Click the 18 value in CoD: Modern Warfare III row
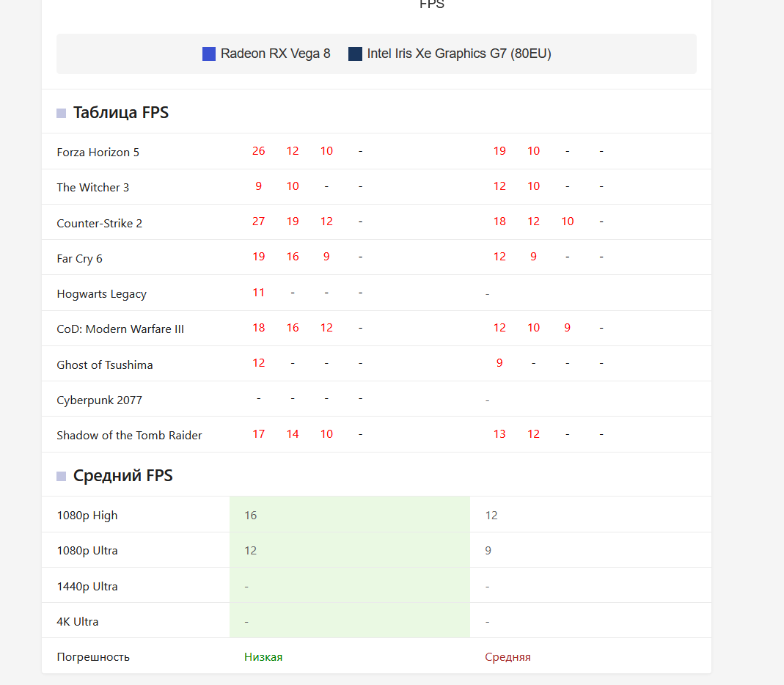This screenshot has width=784, height=685. (x=258, y=328)
